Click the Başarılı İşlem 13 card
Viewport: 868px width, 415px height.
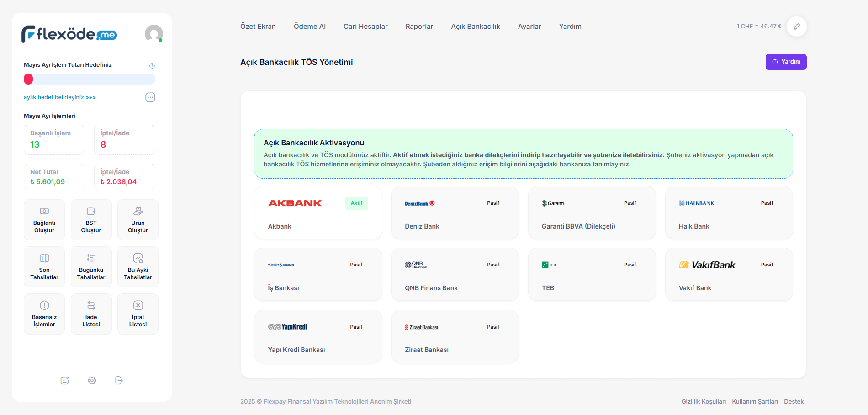click(54, 140)
